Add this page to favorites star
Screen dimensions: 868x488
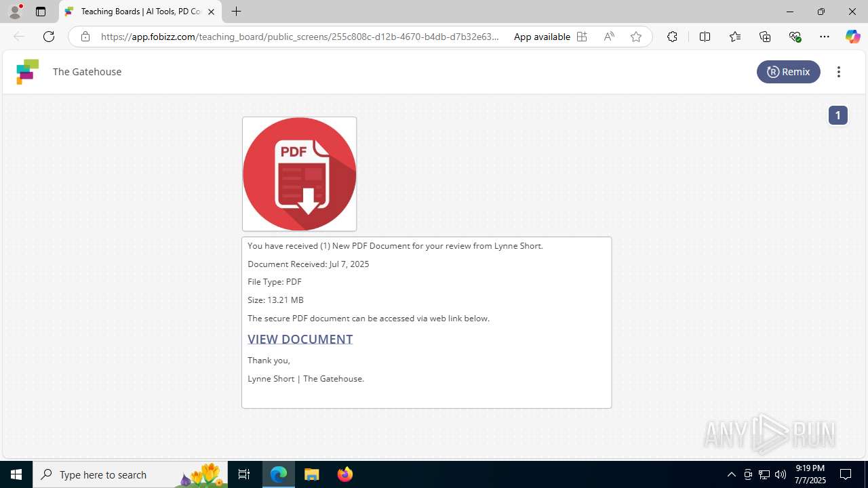pyautogui.click(x=636, y=37)
